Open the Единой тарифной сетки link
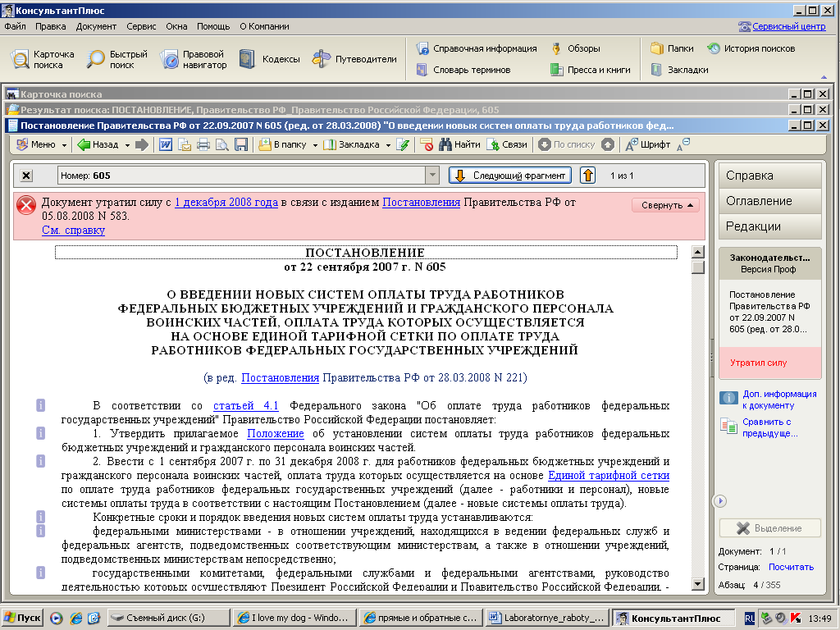 (609, 475)
